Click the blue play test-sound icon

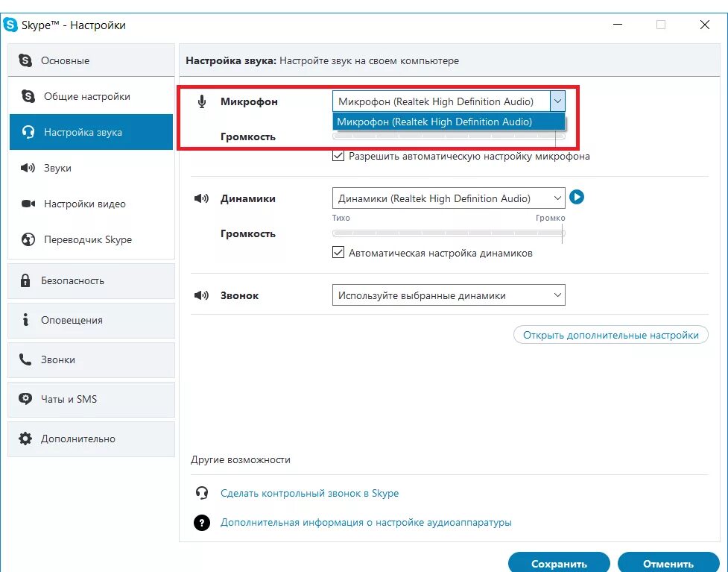(577, 198)
